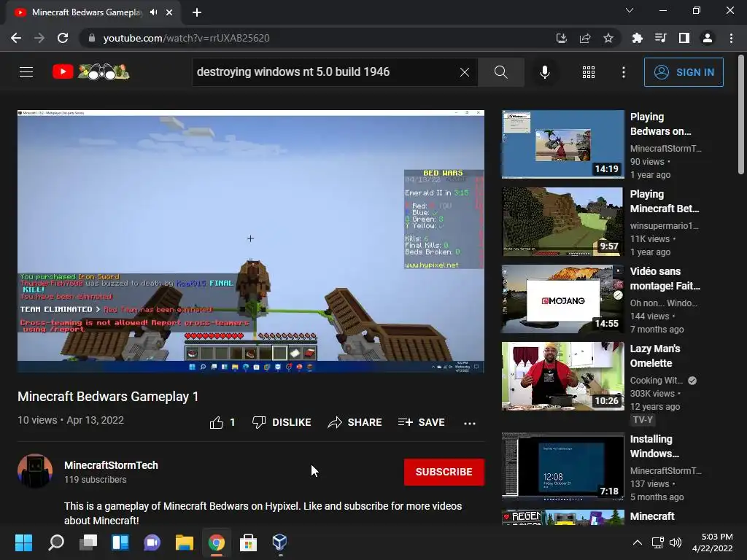Open Microsoft Store from taskbar
This screenshot has height=560, width=747.
pyautogui.click(x=248, y=542)
